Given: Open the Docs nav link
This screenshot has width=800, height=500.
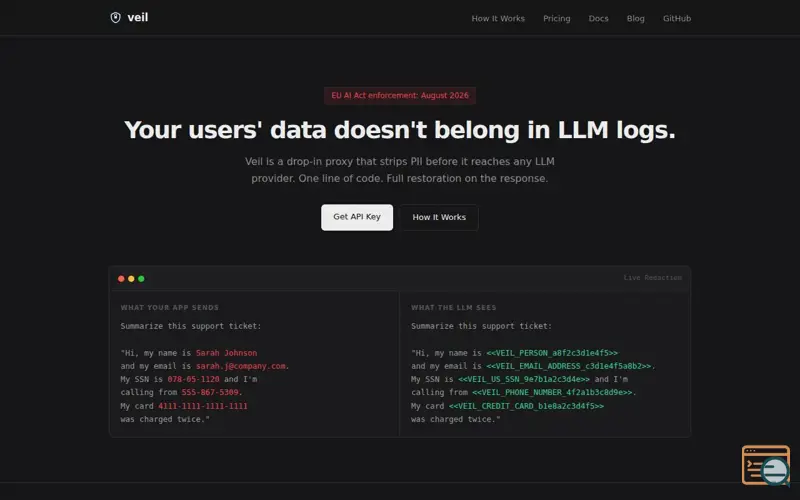Looking at the screenshot, I should tap(598, 18).
